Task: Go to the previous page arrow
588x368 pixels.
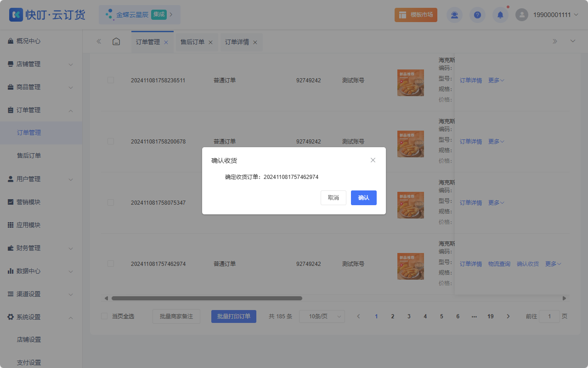Action: [359, 316]
